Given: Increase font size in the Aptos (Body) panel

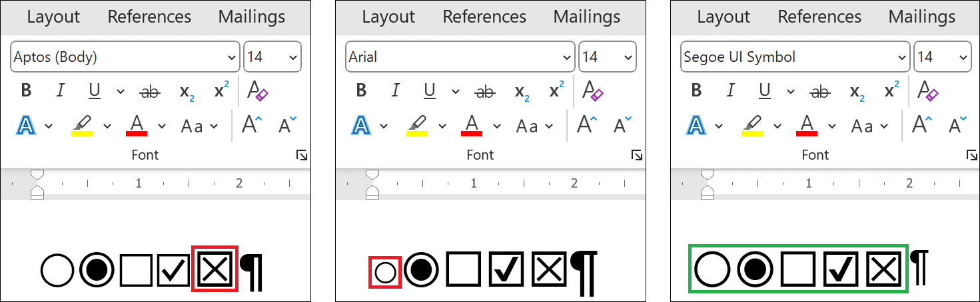Looking at the screenshot, I should (x=252, y=124).
